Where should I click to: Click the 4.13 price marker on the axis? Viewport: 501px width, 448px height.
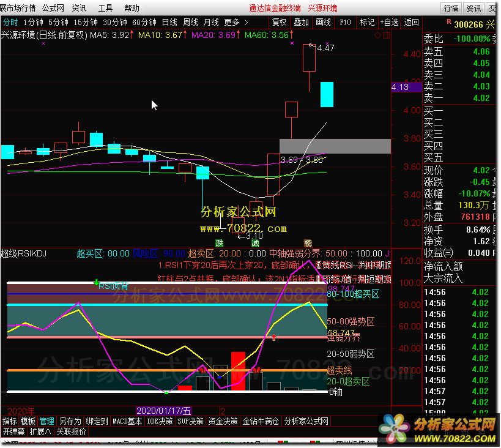[x=406, y=87]
